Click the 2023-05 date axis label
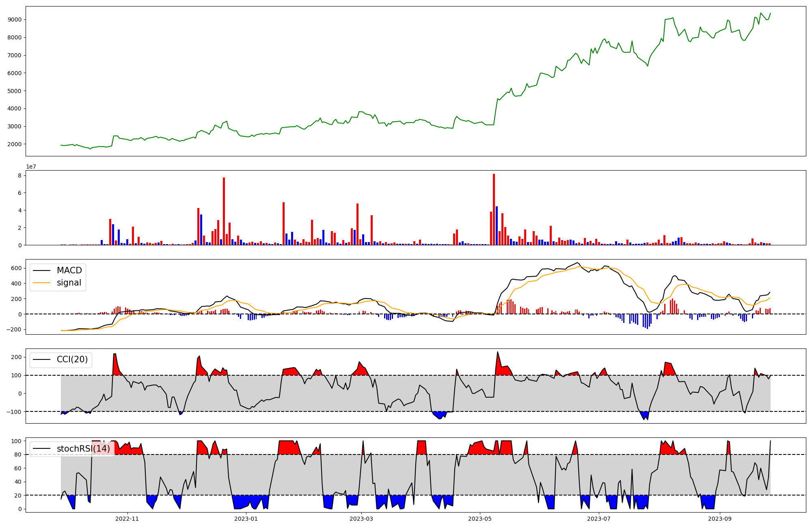The width and height of the screenshot is (812, 528). tap(480, 519)
